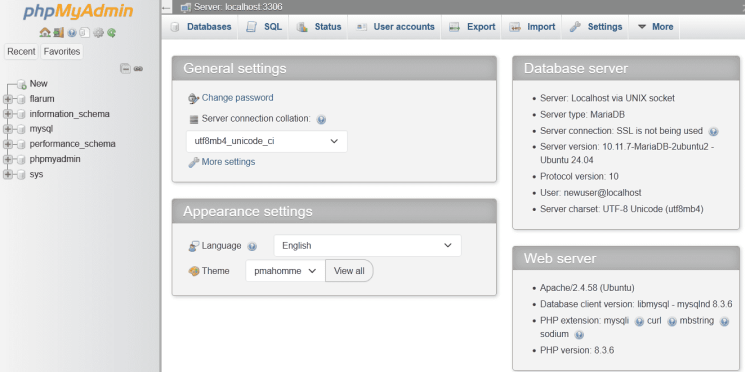Select the performance_schema database name
The height and width of the screenshot is (372, 745).
tap(72, 143)
